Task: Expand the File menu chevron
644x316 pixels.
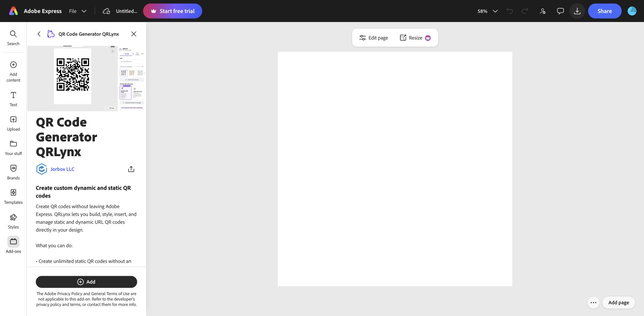Action: click(x=84, y=11)
